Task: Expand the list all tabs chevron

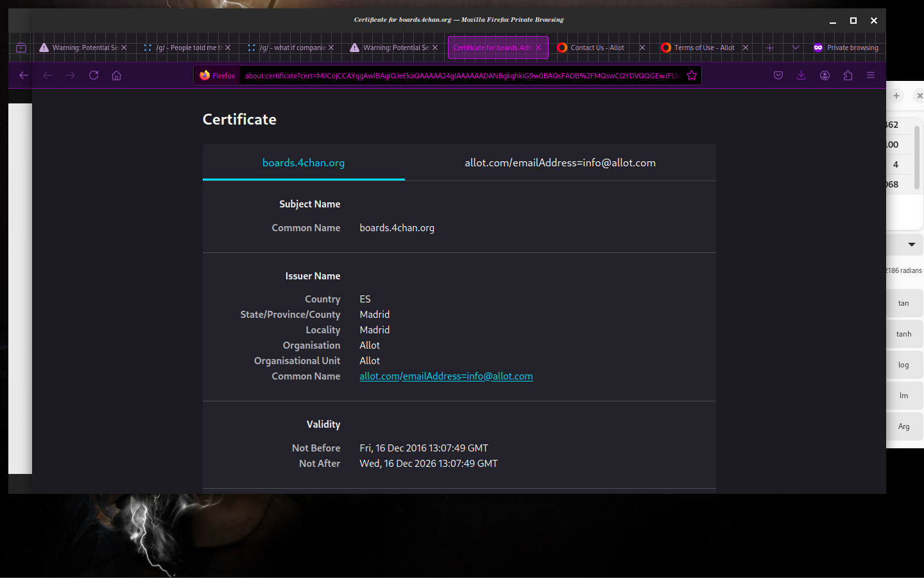Action: [x=796, y=48]
